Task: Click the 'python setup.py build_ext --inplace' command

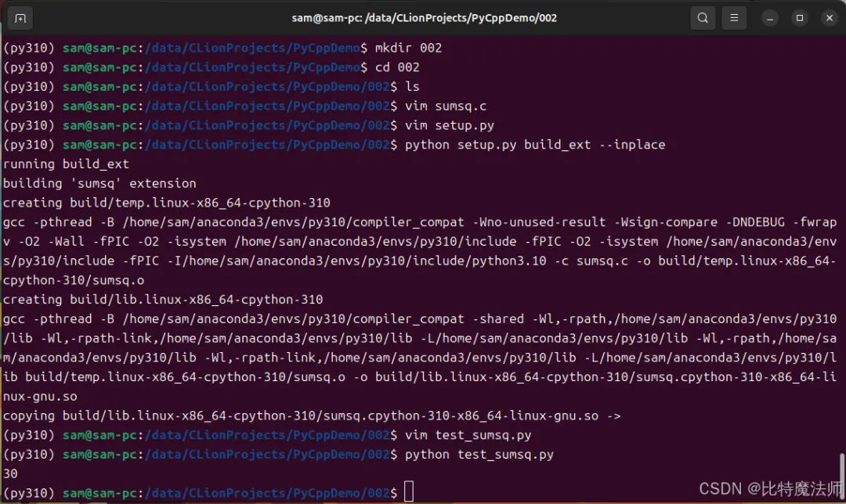Action: click(535, 145)
